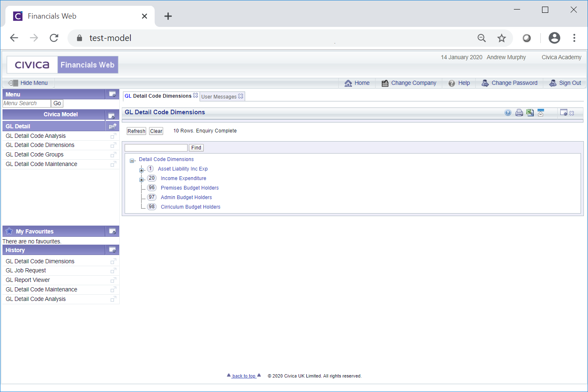Open History GL Detail Code Maintenance new window icon
Image resolution: width=588 pixels, height=392 pixels.
pos(113,290)
